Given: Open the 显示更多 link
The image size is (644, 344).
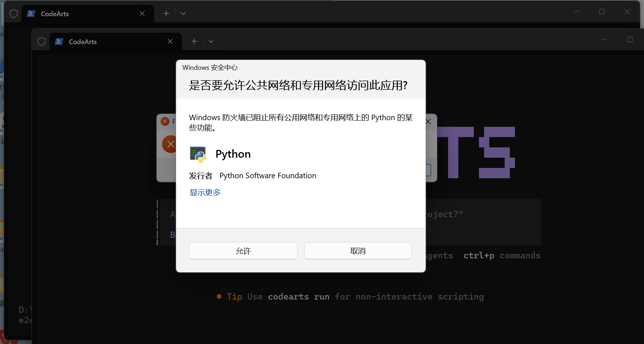Looking at the screenshot, I should 205,192.
